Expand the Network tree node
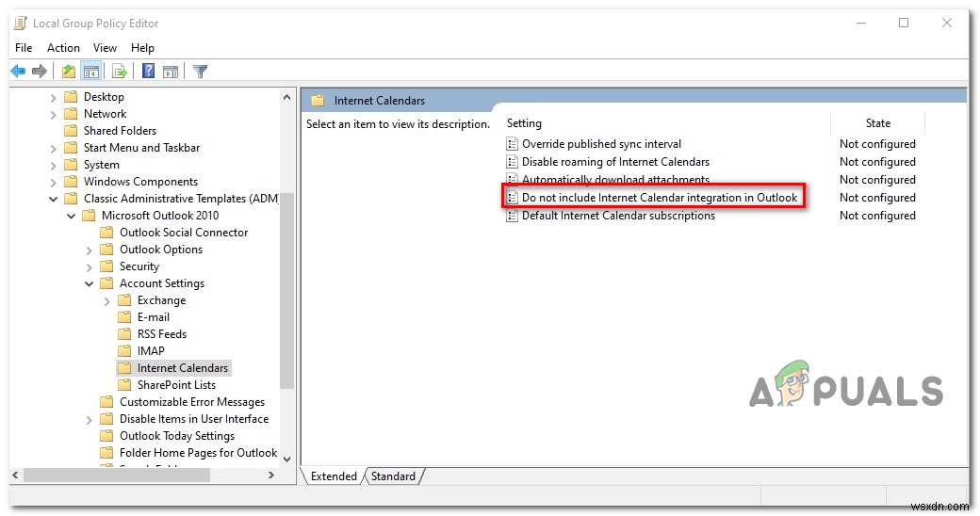The width and height of the screenshot is (980, 516). tap(53, 114)
